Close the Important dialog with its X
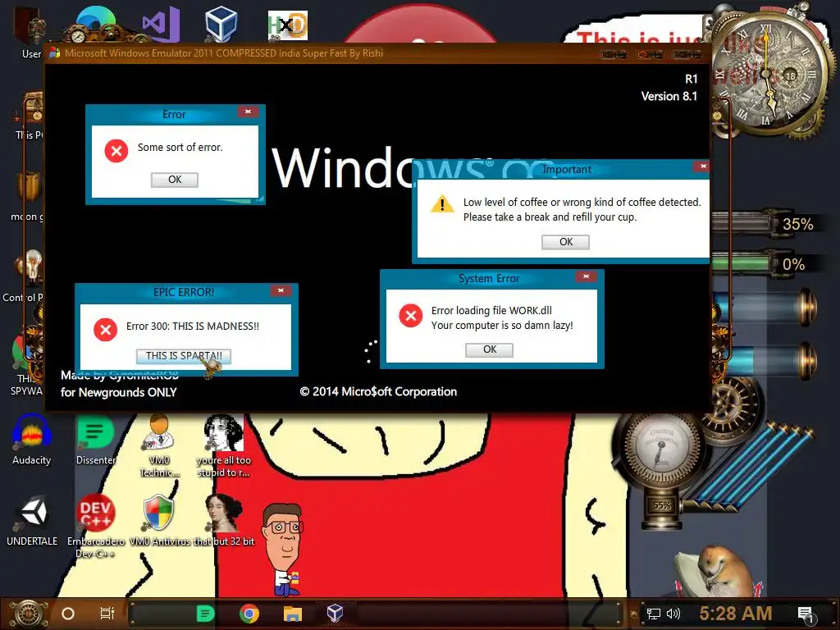Image resolution: width=840 pixels, height=630 pixels. pos(703,167)
